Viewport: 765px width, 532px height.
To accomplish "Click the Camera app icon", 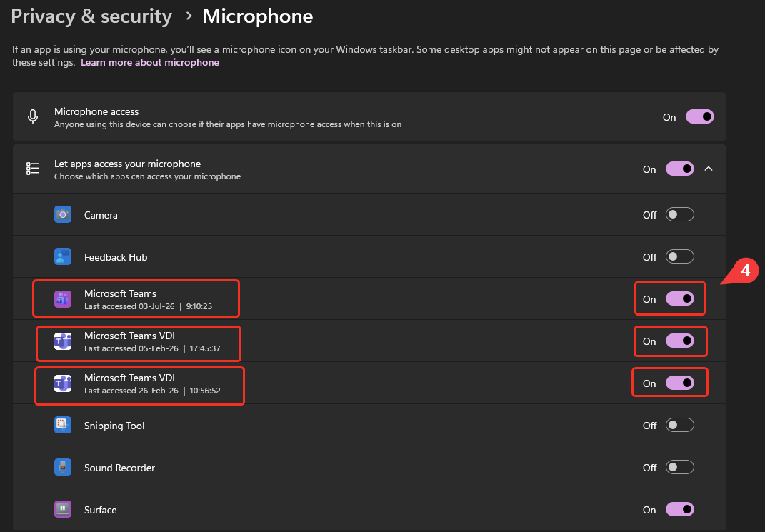I will [x=62, y=214].
